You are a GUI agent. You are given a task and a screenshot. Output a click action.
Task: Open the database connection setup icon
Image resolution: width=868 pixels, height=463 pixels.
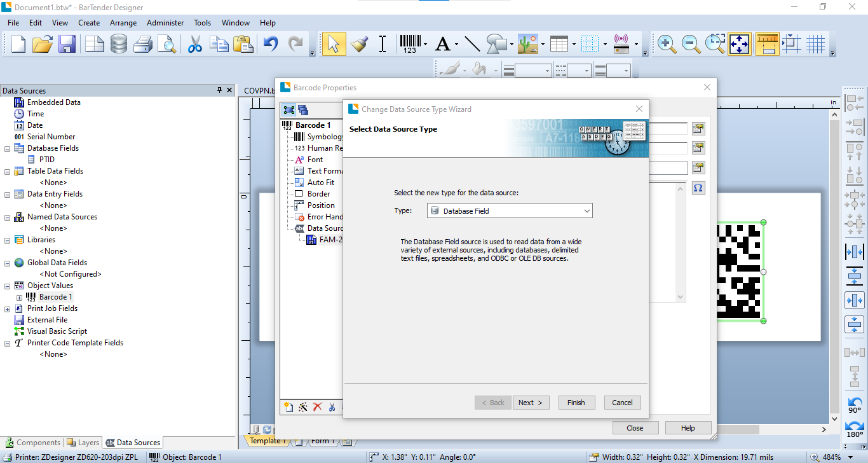click(x=119, y=44)
